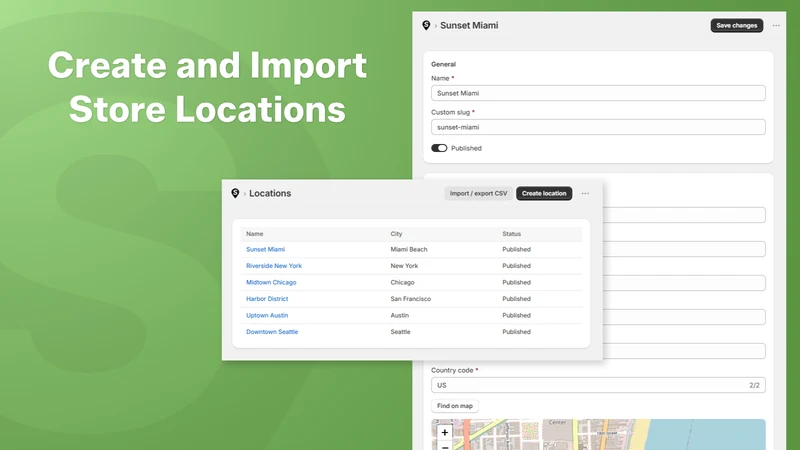800x450 pixels.
Task: Click Find on map button
Action: coord(455,406)
